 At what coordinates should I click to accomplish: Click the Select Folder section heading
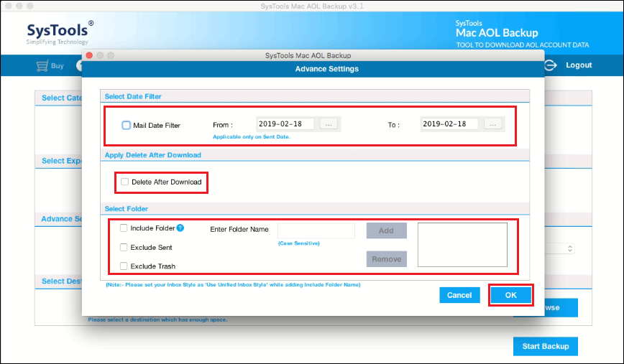[x=126, y=209]
